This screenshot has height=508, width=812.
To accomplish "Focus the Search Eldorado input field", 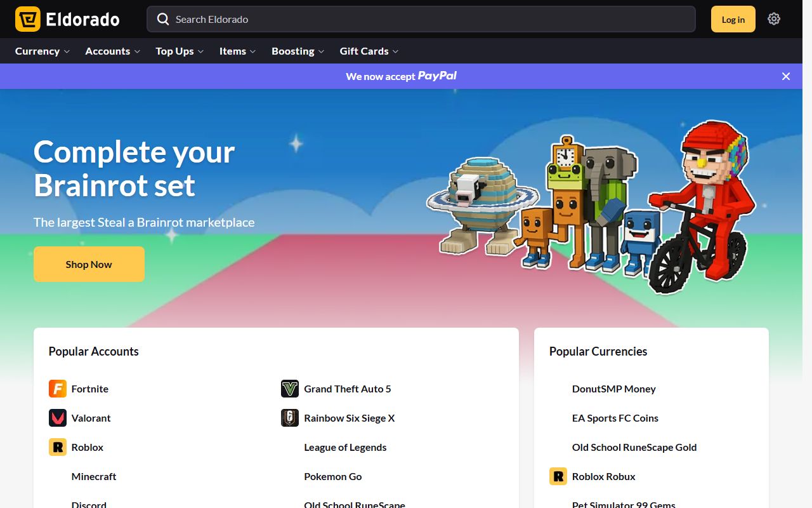I will click(x=421, y=19).
